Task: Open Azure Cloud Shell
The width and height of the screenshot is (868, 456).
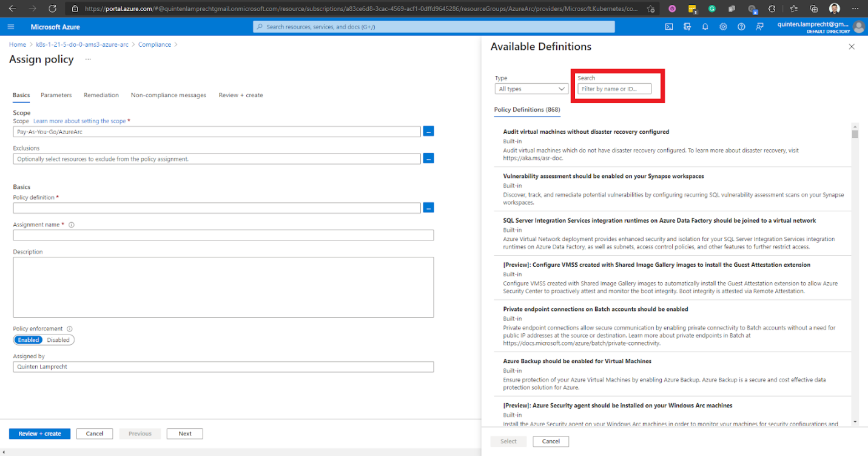Action: 669,27
